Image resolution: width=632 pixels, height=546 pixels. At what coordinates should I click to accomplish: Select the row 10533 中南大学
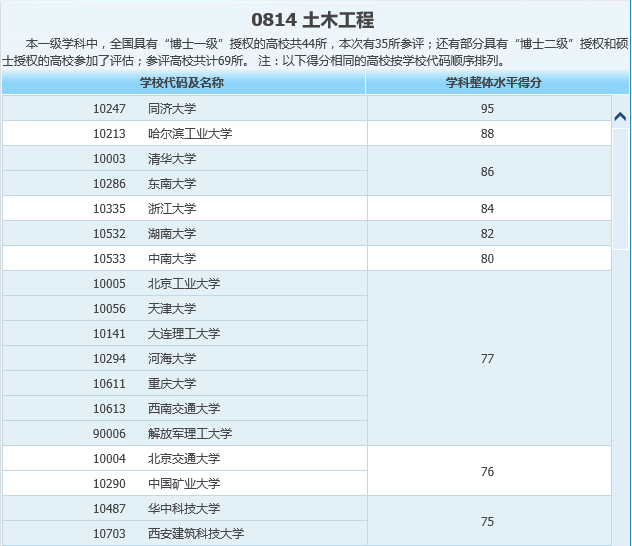tap(185, 258)
